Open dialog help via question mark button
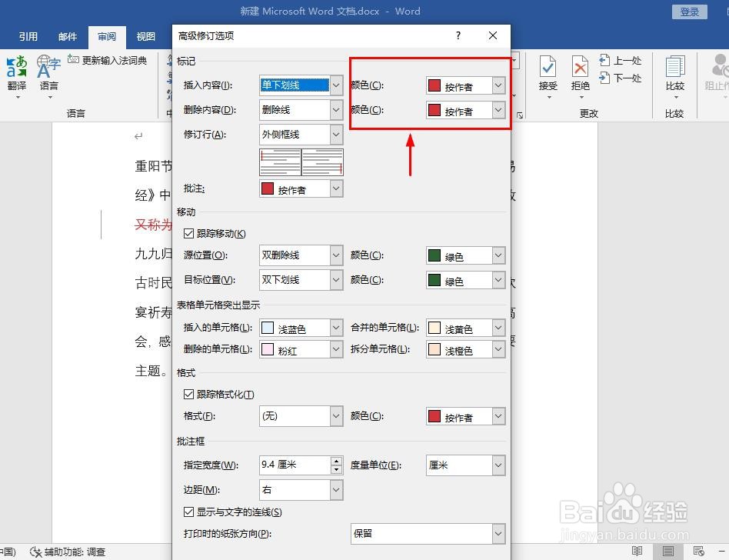This screenshot has height=560, width=729. tap(458, 36)
